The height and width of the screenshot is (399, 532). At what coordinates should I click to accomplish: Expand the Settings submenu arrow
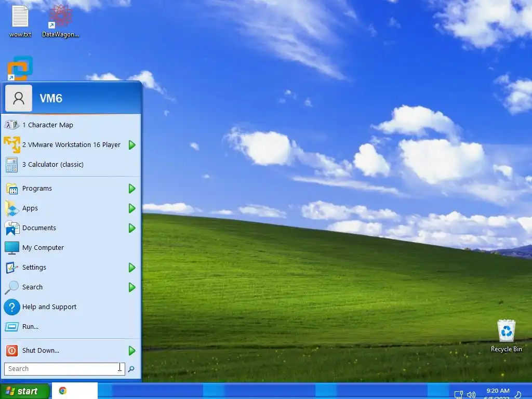point(132,268)
